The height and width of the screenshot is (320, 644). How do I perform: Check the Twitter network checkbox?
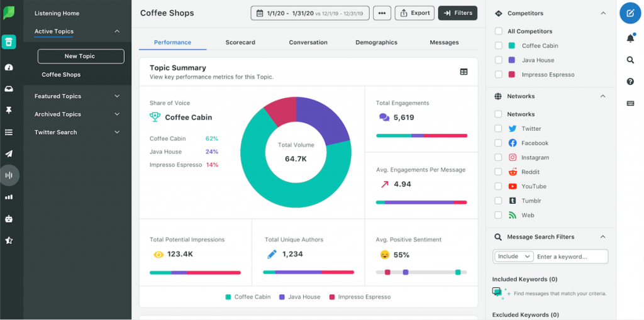click(498, 129)
